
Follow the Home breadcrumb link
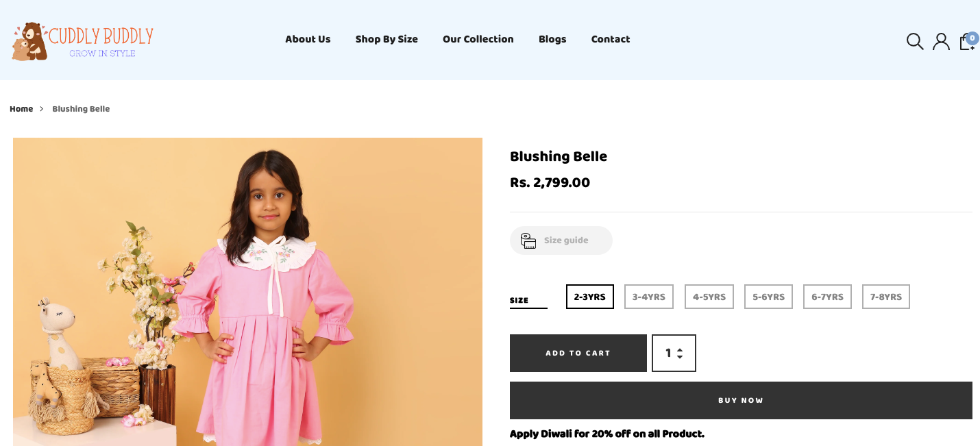pyautogui.click(x=21, y=109)
